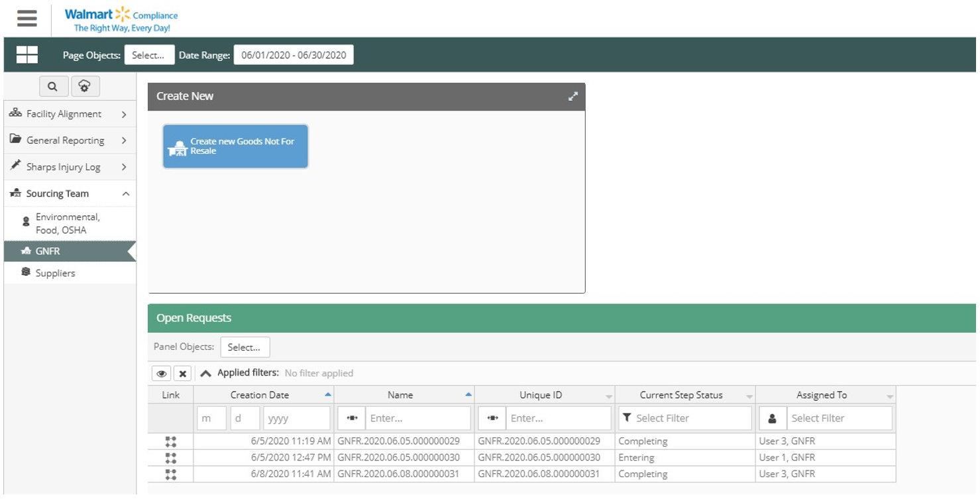The image size is (980, 499).
Task: Collapse the Sourcing Team section chevron
Action: [x=125, y=194]
